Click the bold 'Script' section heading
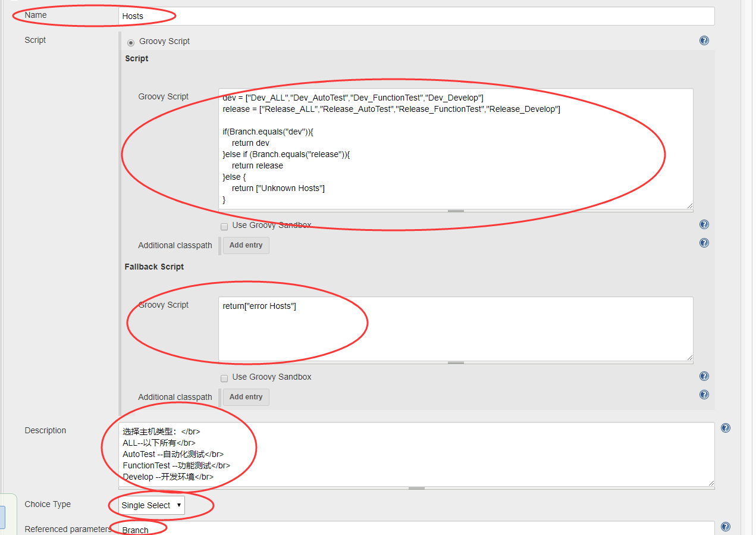 137,58
